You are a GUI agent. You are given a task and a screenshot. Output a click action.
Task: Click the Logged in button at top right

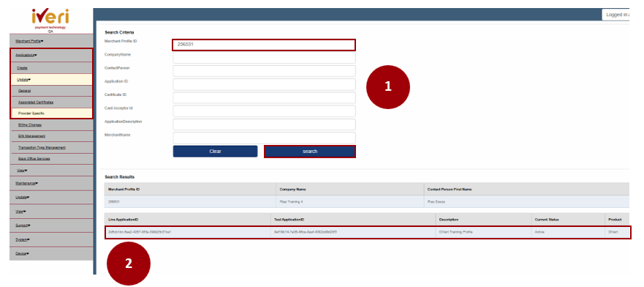point(615,15)
